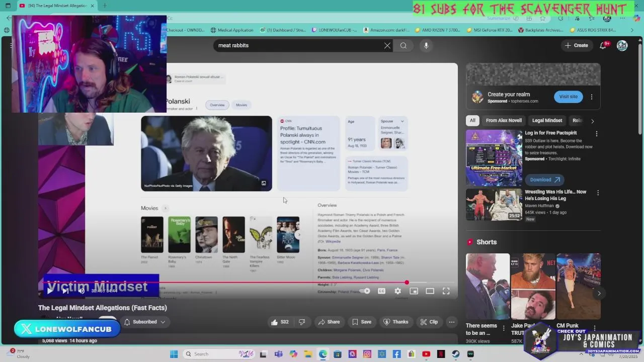Click the 'Visit site' ad button
The width and height of the screenshot is (644, 362).
(x=568, y=97)
